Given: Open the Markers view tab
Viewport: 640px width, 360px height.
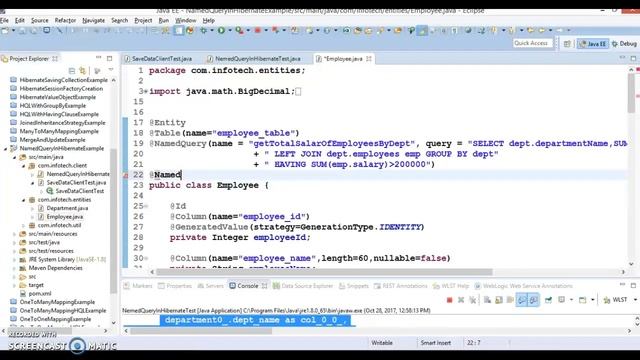Looking at the screenshot, I should (x=138, y=286).
